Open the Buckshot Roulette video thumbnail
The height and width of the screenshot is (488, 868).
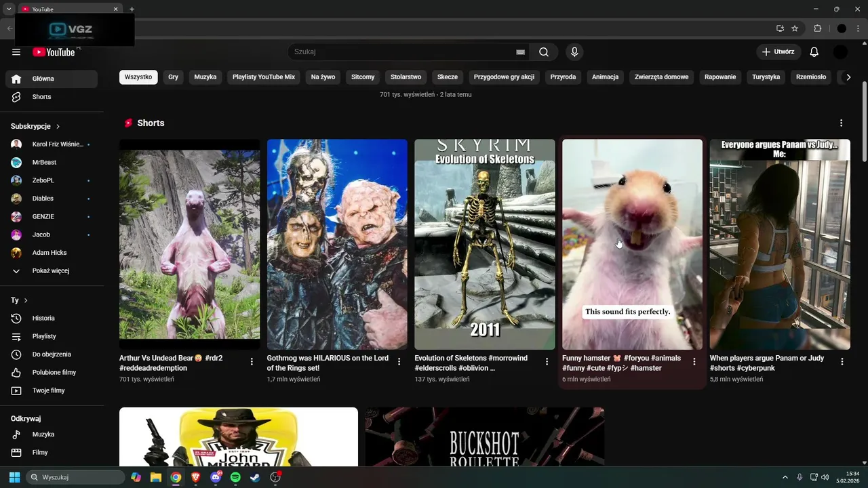tap(485, 437)
